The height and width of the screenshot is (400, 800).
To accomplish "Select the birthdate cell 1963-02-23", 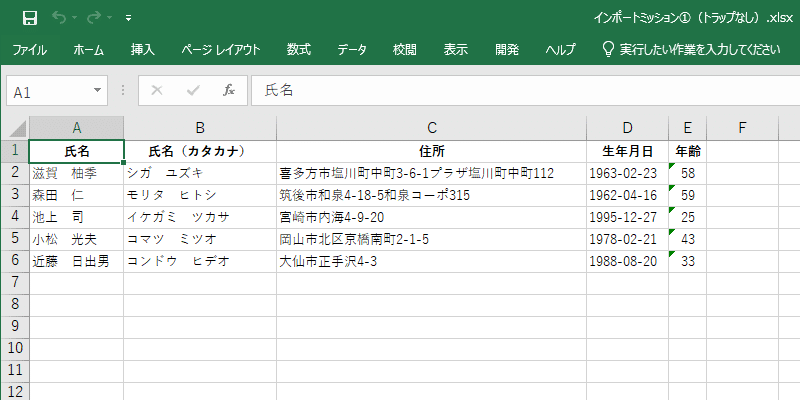I will click(x=628, y=173).
